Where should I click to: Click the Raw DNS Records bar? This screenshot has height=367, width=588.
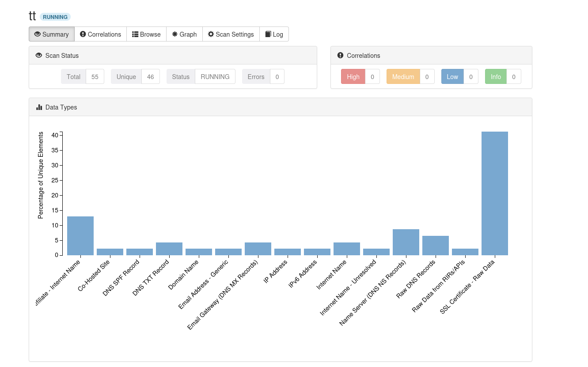click(435, 246)
